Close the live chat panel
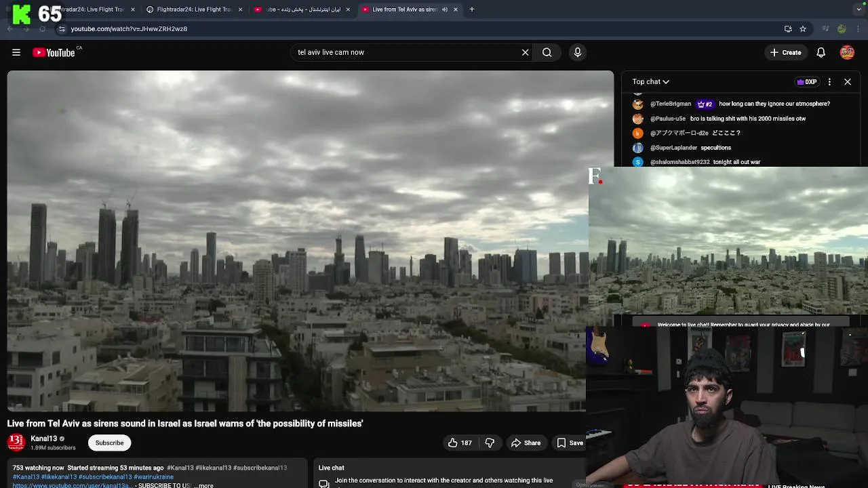Viewport: 868px width, 488px height. (x=848, y=81)
